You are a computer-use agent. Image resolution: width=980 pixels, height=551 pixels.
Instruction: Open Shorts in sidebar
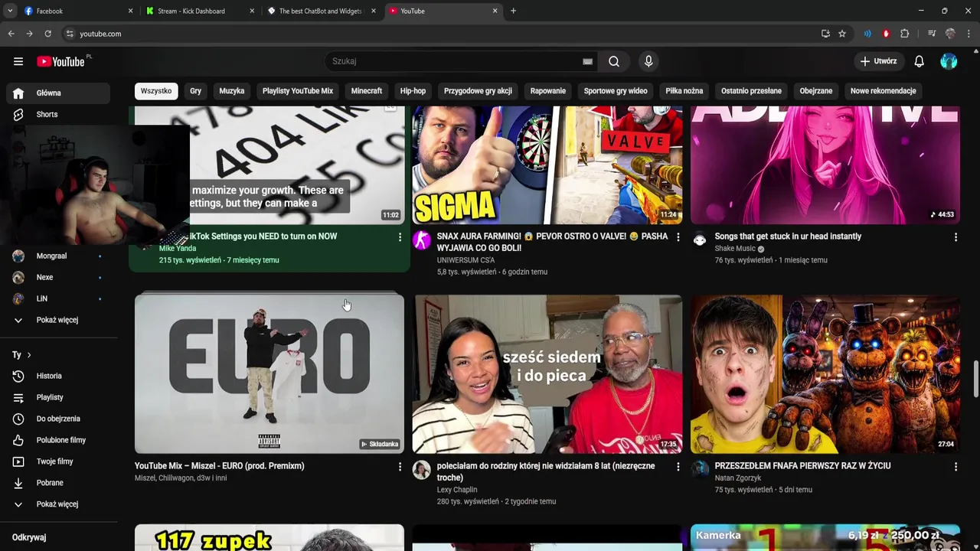click(x=58, y=114)
